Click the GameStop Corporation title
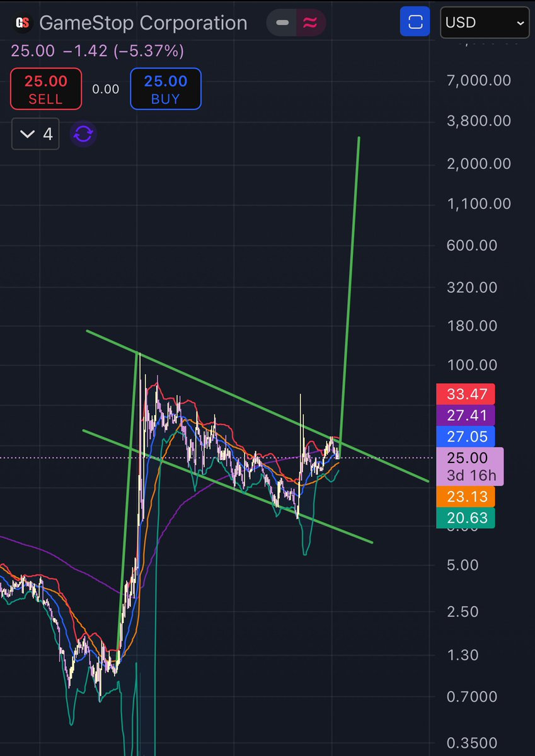 point(144,23)
